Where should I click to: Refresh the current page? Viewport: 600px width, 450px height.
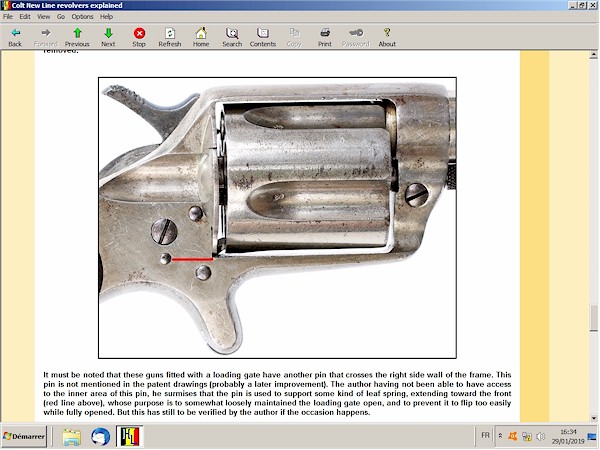[x=170, y=38]
